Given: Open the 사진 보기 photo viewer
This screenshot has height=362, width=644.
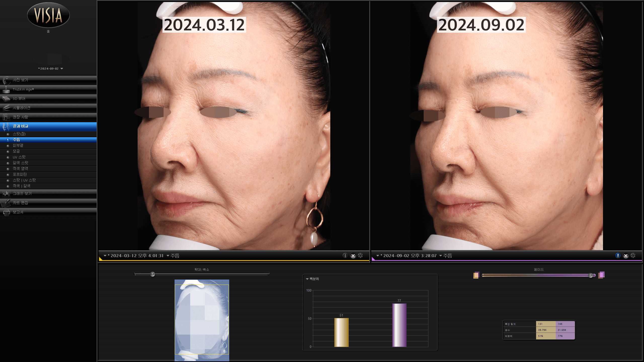Looking at the screenshot, I should [48, 80].
